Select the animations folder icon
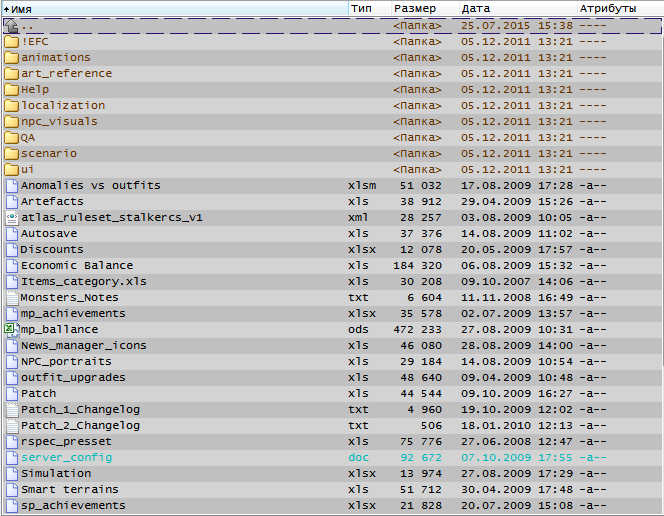This screenshot has width=664, height=516. [12, 58]
